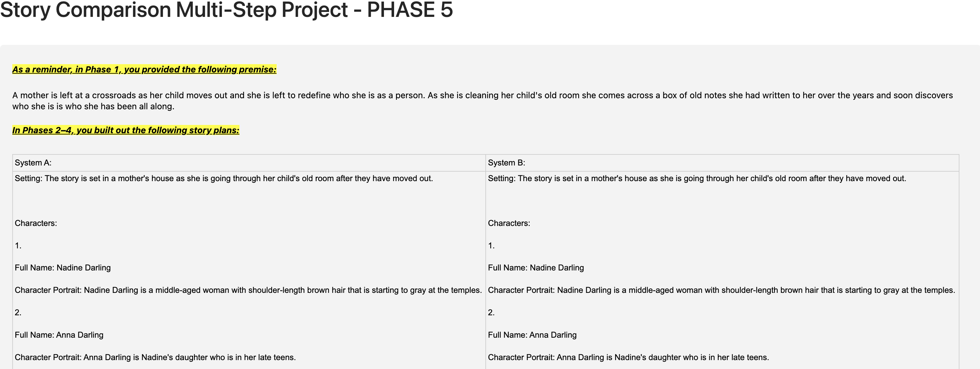Click Nadine's Character Portrait in System A
The width and height of the screenshot is (980, 369).
(x=248, y=290)
